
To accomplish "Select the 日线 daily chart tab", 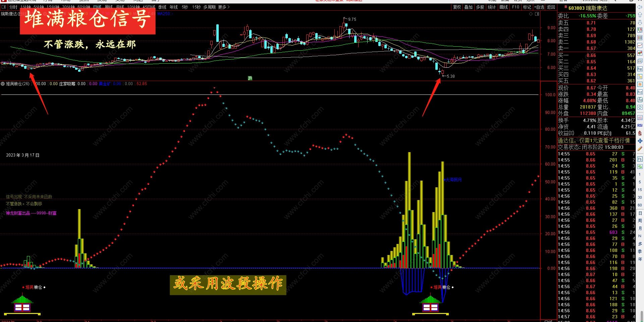I will coord(97,7).
